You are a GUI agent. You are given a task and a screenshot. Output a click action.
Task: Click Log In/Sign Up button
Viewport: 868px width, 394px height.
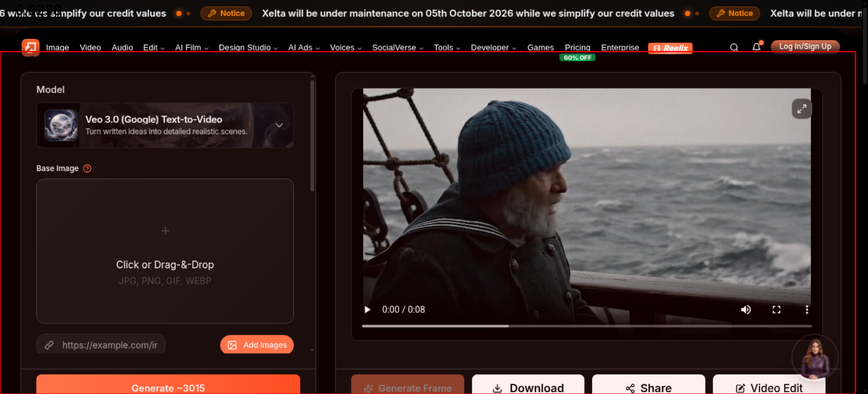pos(805,46)
